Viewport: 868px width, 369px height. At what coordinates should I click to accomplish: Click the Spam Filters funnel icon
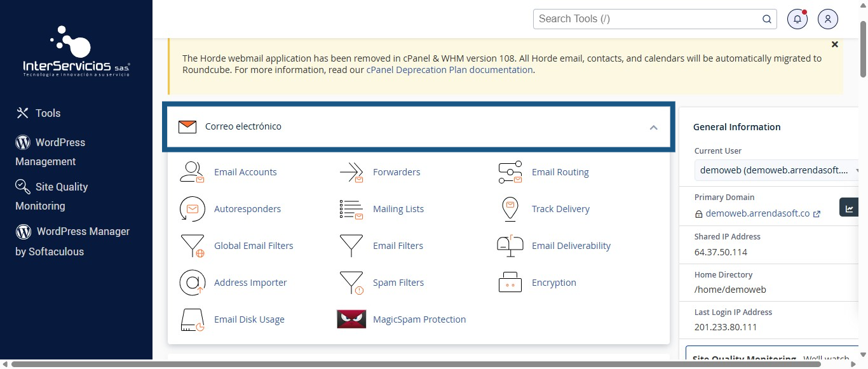[x=351, y=283]
